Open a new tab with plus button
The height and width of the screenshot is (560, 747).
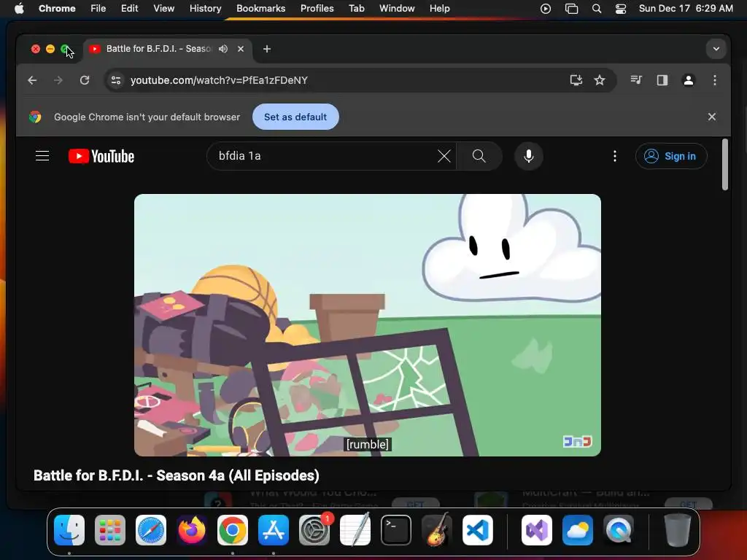pos(267,49)
